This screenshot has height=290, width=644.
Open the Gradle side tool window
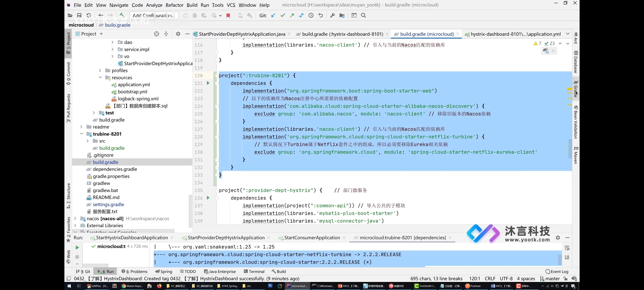[576, 89]
